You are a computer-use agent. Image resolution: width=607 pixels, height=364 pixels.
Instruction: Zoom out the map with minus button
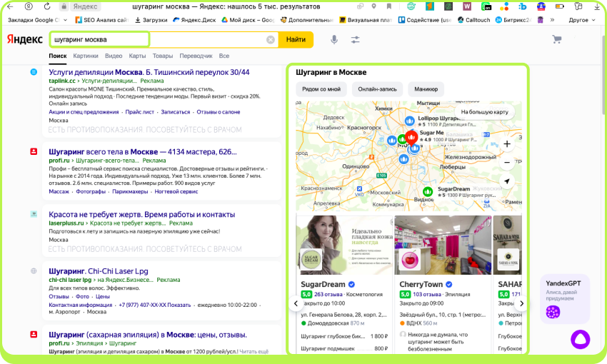(507, 163)
